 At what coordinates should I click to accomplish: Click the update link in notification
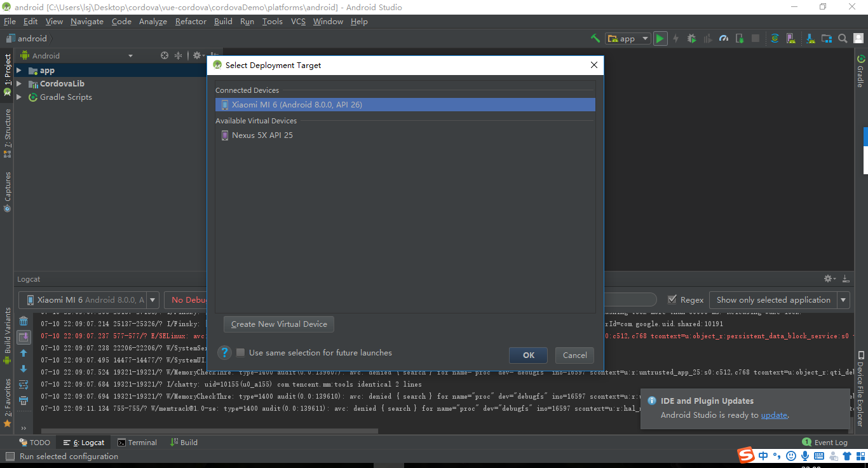pyautogui.click(x=774, y=415)
